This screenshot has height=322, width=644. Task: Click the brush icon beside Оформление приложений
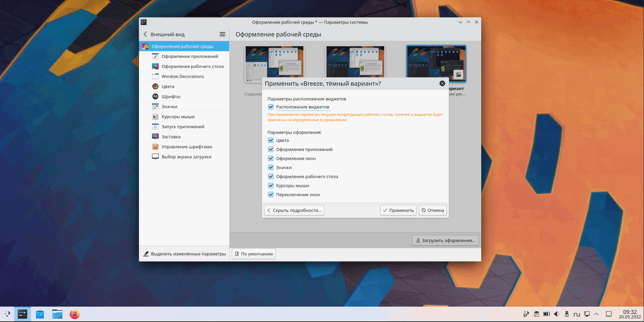tap(155, 56)
